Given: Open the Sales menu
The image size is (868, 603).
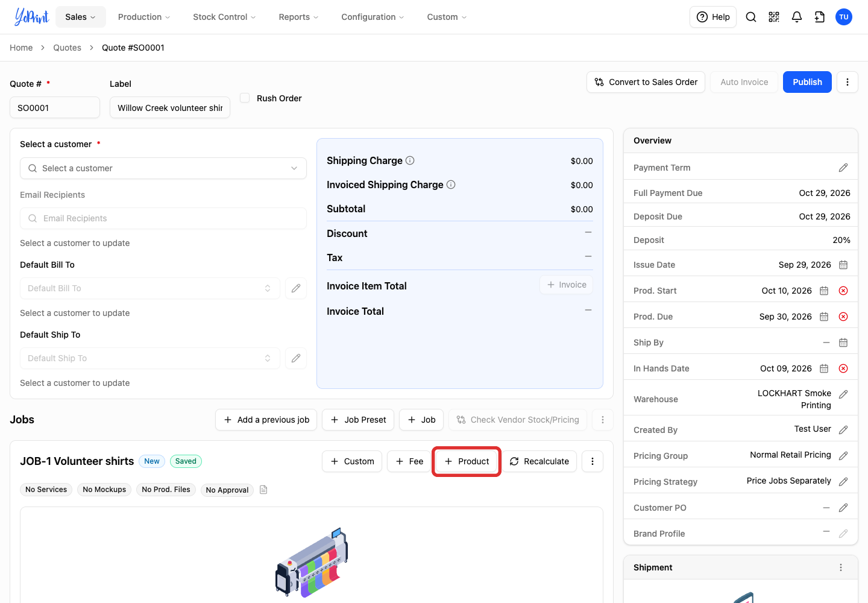Looking at the screenshot, I should coord(81,17).
